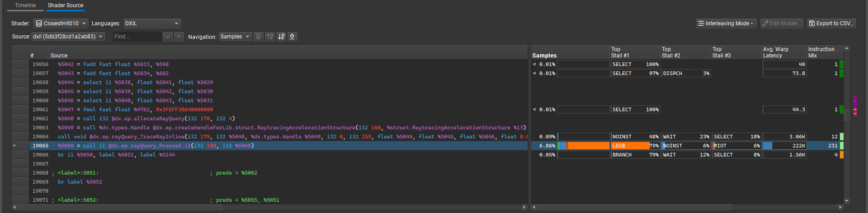Go to next lower sample icon
The image size is (868, 213).
[281, 37]
